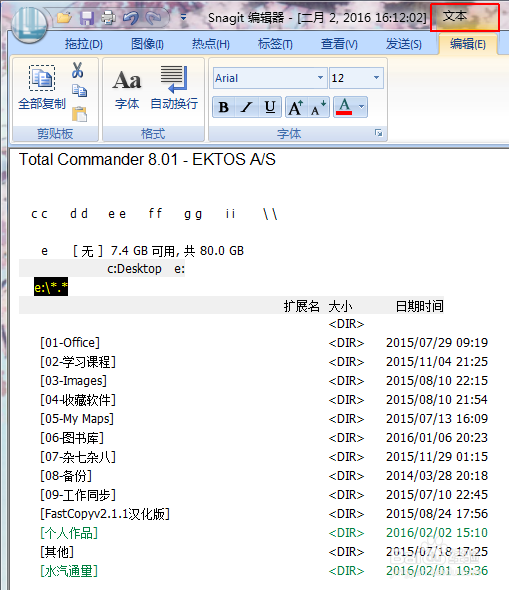Expand the quick access toolbar customize arrow
The width and height of the screenshot is (509, 590).
point(184,17)
